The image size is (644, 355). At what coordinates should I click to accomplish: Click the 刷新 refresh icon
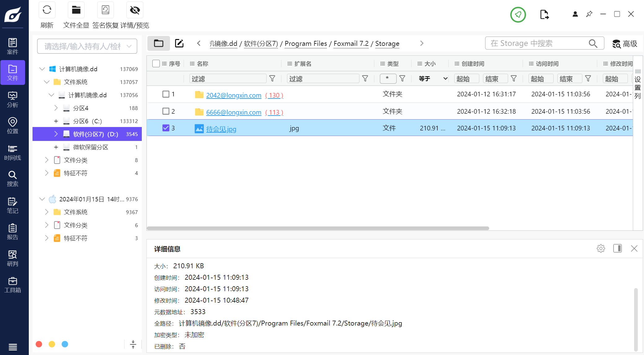pos(47,10)
